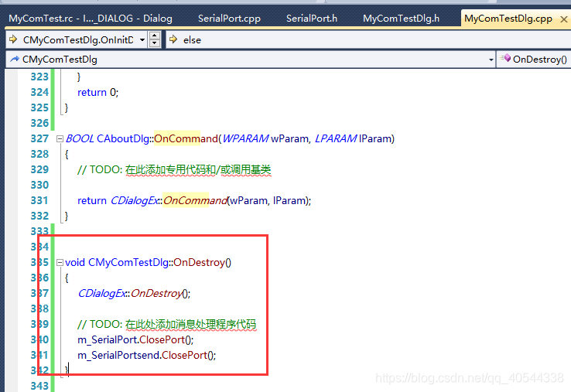This screenshot has width=571, height=392.
Task: Click the void keyword on line 335
Action: (x=75, y=262)
